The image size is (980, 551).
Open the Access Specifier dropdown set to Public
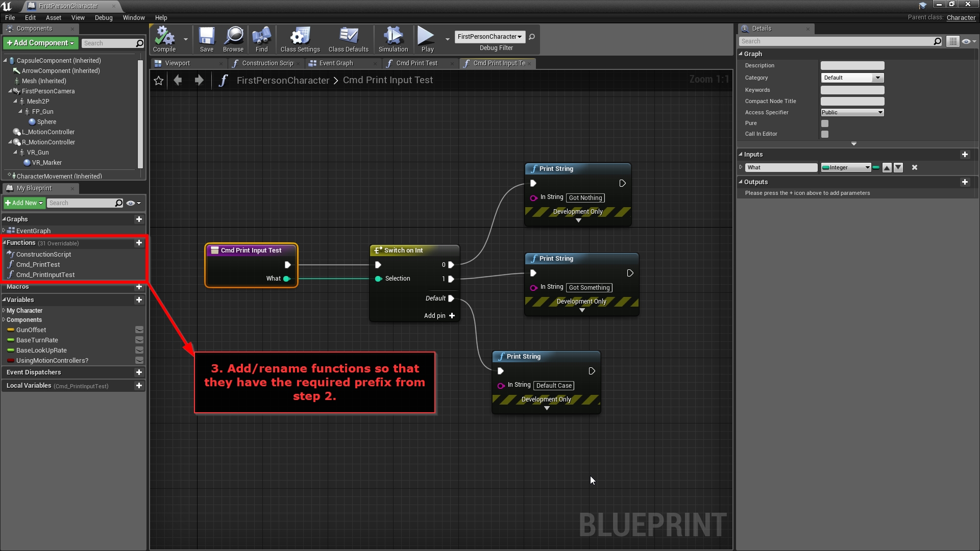pyautogui.click(x=851, y=112)
